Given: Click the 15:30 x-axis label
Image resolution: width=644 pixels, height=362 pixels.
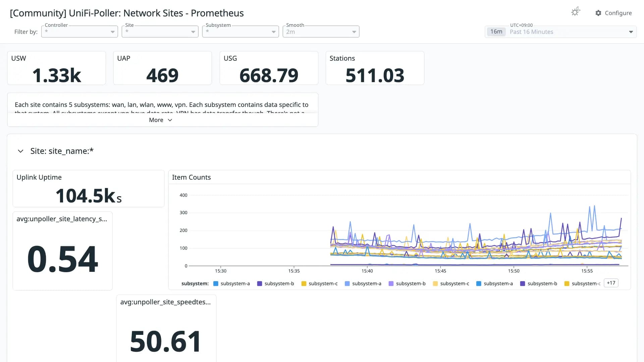Looking at the screenshot, I should 221,271.
